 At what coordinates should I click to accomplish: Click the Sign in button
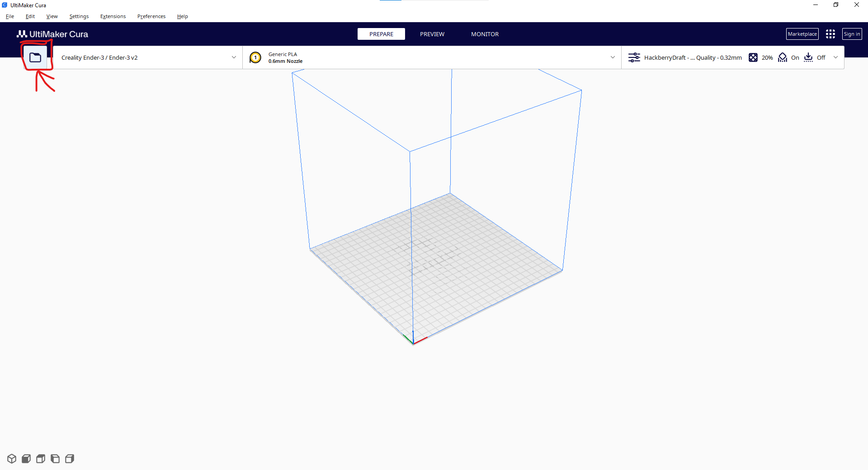pos(852,34)
